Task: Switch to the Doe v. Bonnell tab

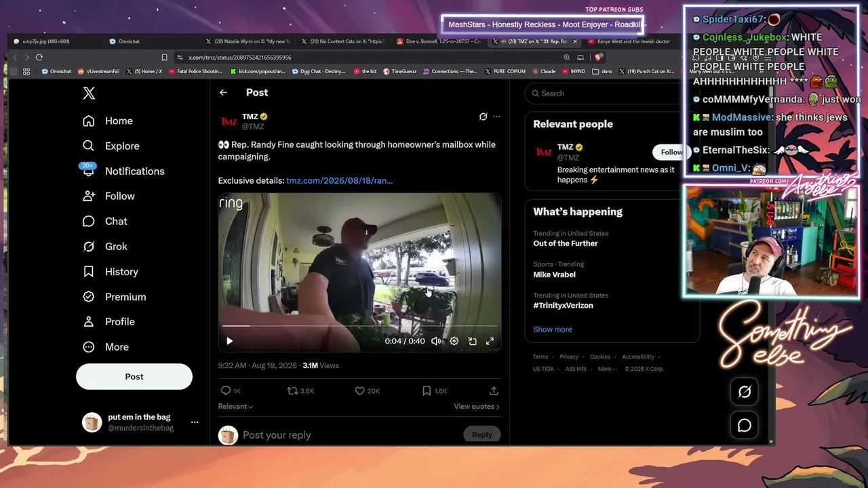Action: 440,41
